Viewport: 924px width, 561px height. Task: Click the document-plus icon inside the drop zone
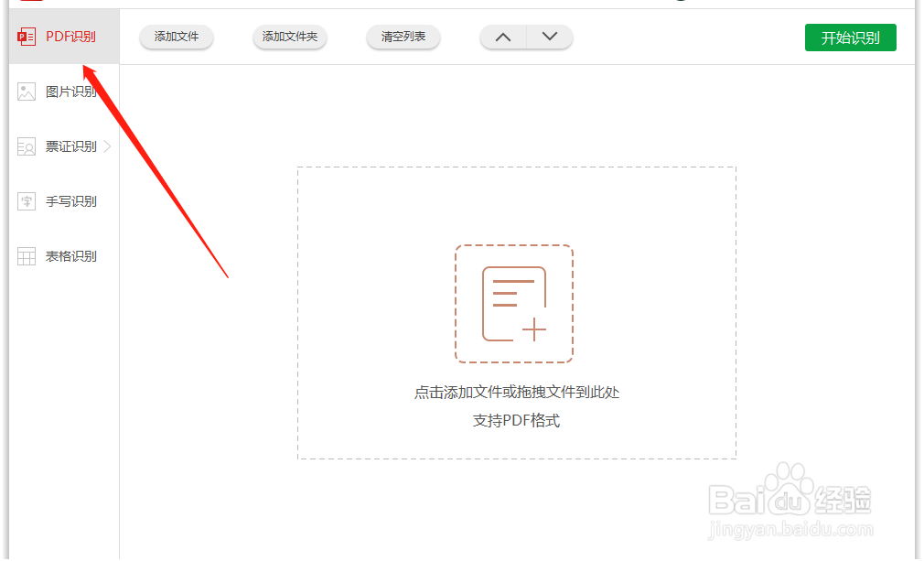pyautogui.click(x=514, y=302)
